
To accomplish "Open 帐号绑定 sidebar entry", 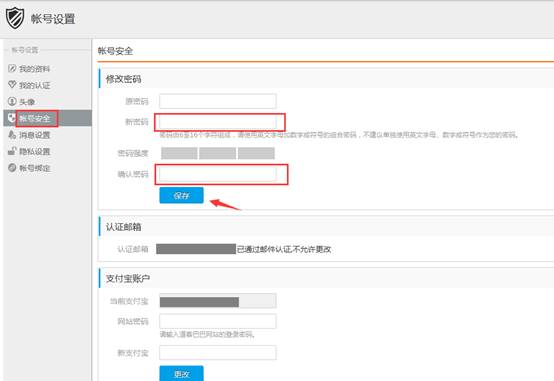I will point(35,168).
